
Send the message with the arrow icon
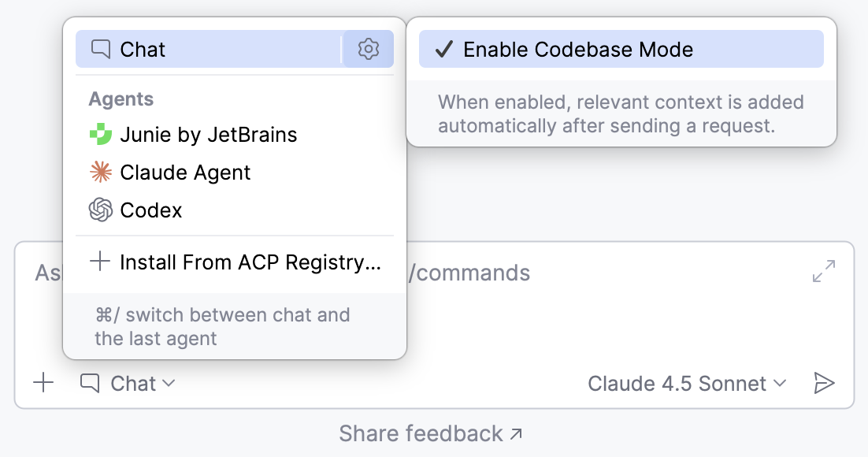coord(825,383)
